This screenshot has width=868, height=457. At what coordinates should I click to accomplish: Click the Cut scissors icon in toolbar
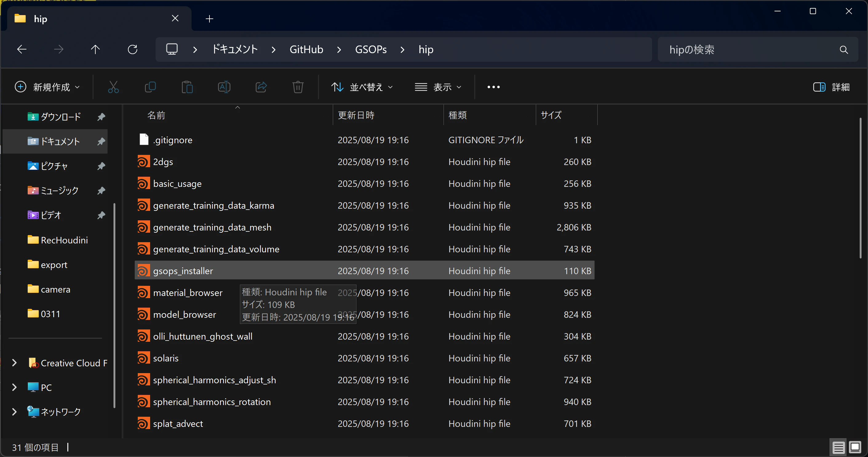tap(113, 87)
